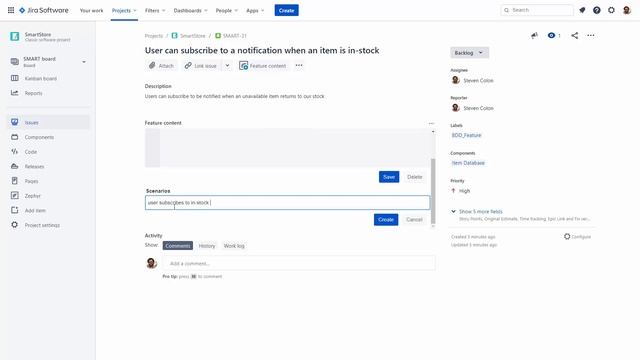Click the Create button under Scenarios
This screenshot has height=360, width=640.
click(386, 220)
